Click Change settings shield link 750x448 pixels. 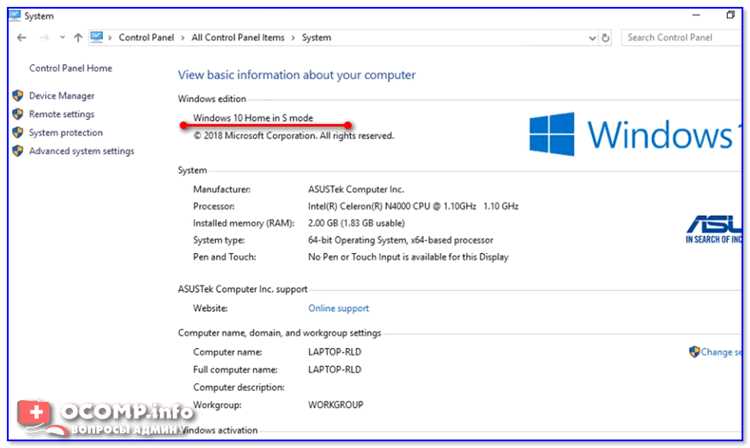(716, 352)
